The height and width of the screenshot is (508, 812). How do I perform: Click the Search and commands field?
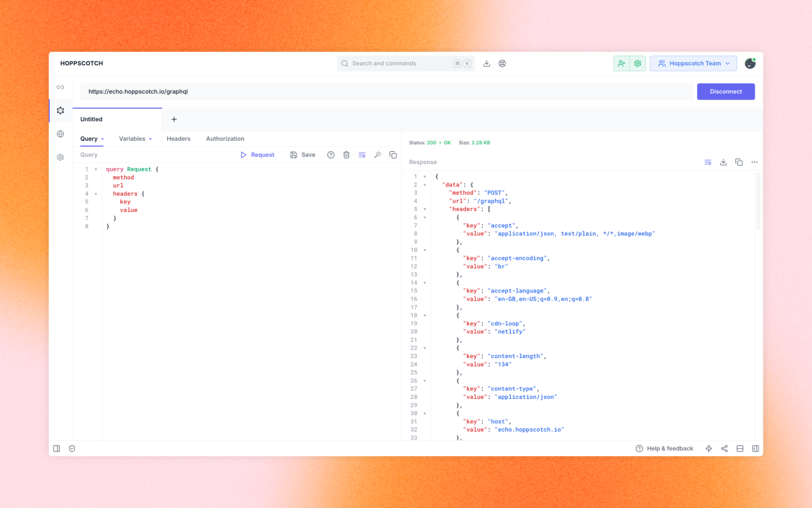coord(405,63)
